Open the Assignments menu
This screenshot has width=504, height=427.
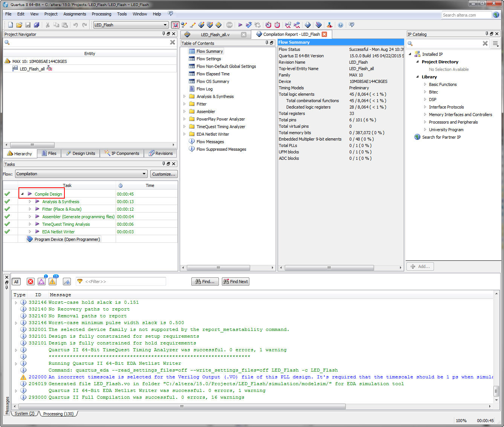(x=75, y=14)
